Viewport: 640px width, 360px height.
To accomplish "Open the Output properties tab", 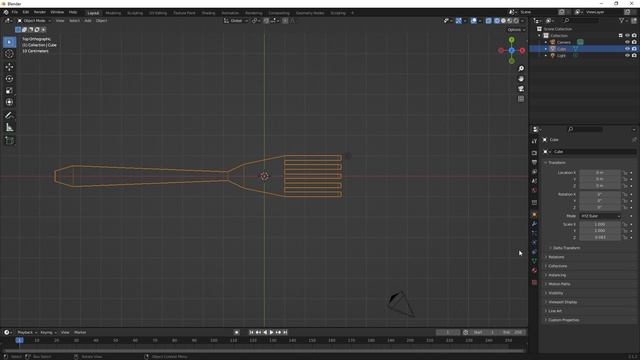I will (x=534, y=162).
